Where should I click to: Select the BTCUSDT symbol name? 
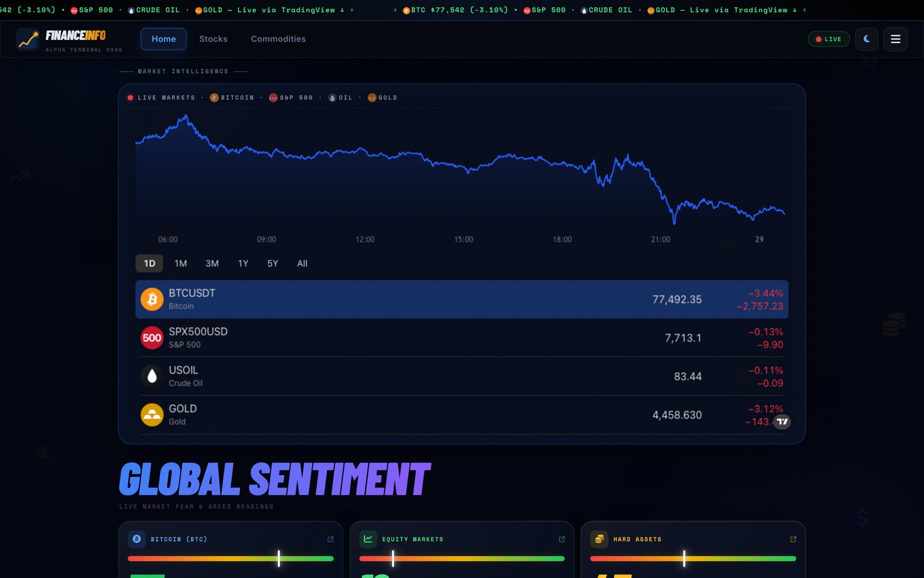pos(192,293)
